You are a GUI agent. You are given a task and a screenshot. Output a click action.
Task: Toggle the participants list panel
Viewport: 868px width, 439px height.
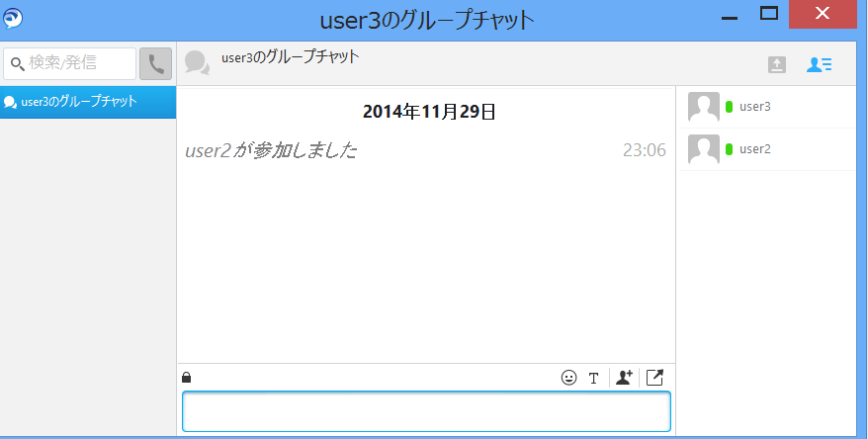(x=819, y=64)
